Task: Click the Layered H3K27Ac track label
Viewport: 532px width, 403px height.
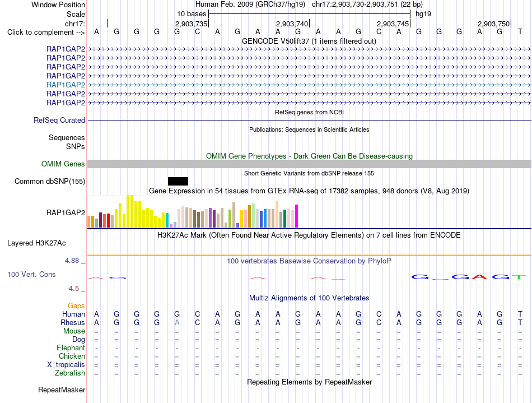Action: tap(36, 243)
